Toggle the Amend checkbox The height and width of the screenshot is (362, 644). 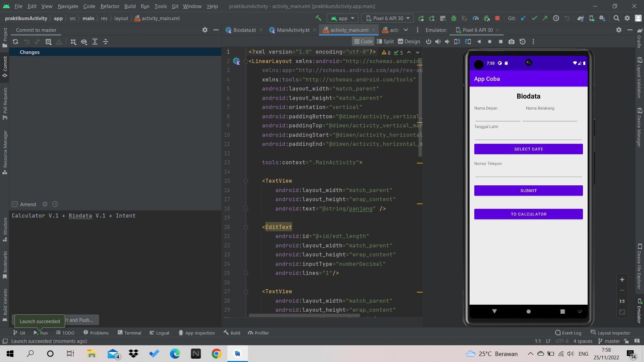click(x=15, y=204)
